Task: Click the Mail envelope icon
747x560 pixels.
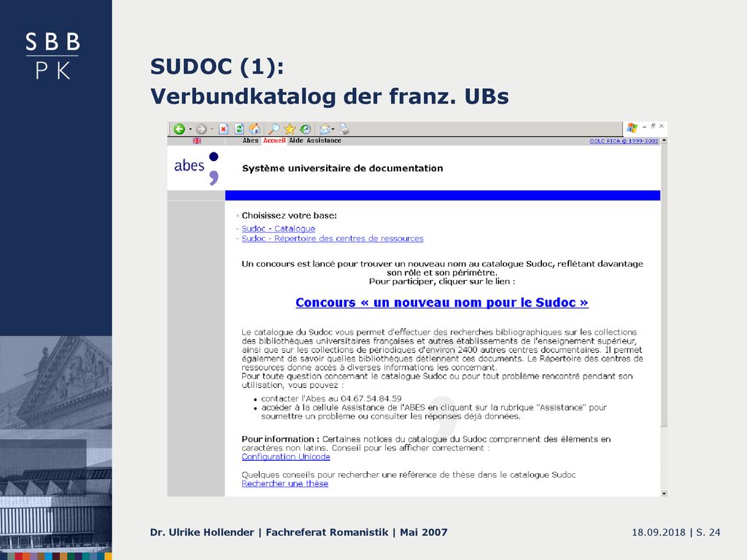Action: (325, 129)
